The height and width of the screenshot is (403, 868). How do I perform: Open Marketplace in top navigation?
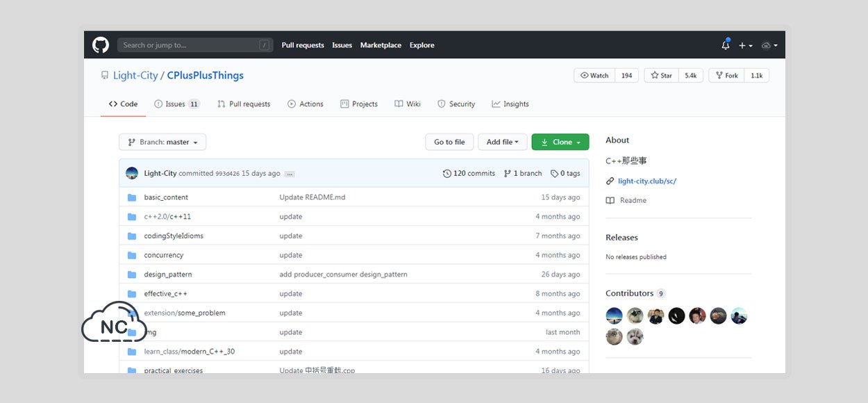[381, 45]
